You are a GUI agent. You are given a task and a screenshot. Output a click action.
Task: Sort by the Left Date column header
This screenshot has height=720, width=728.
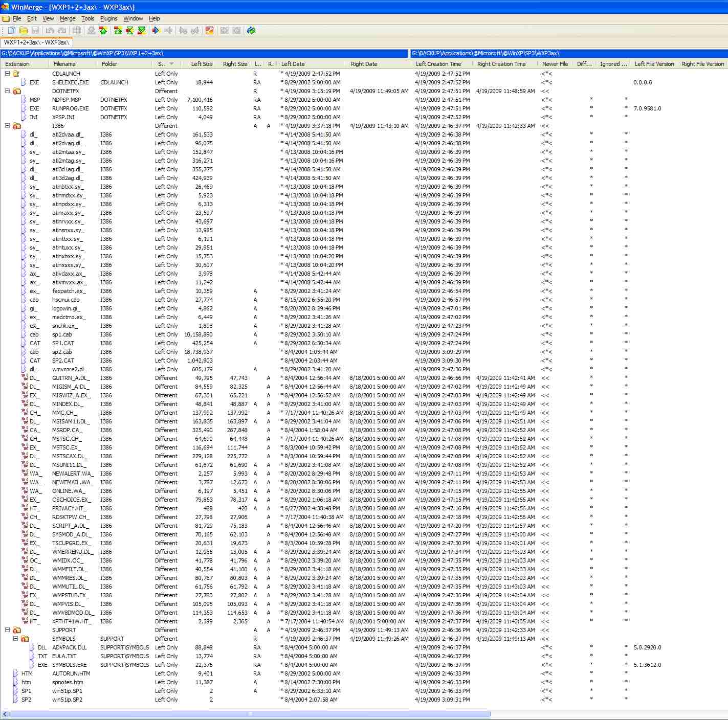point(312,64)
